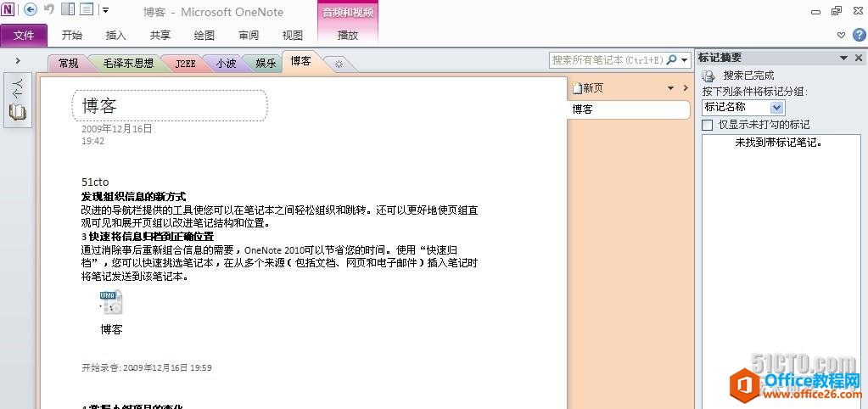Open the 播放 playback ribbon tab

(x=348, y=36)
